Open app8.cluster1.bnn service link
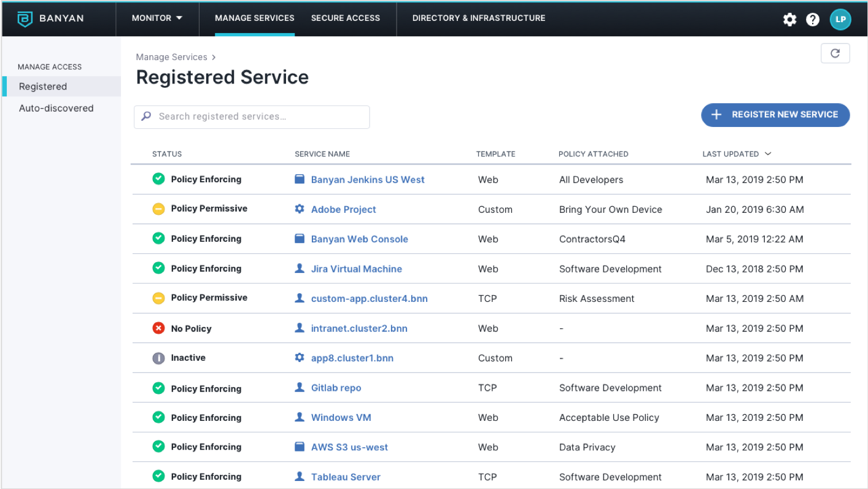Viewport: 868px width, 489px height. click(x=352, y=358)
